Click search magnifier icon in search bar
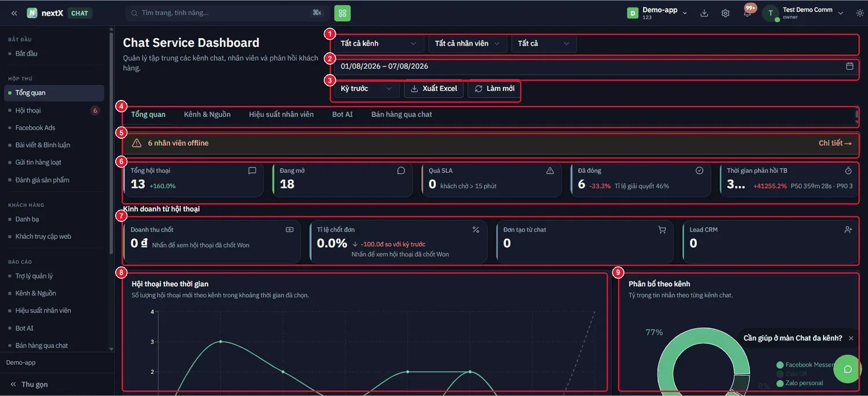 click(x=134, y=13)
